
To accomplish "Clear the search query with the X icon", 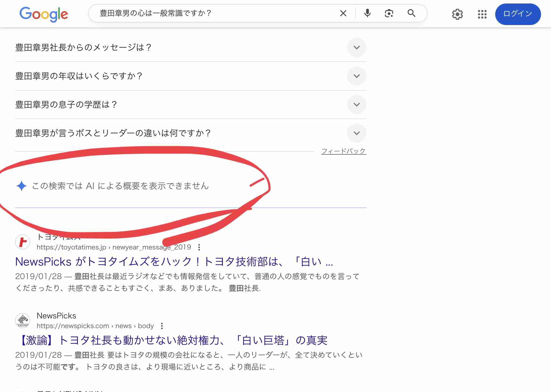I will pyautogui.click(x=343, y=13).
